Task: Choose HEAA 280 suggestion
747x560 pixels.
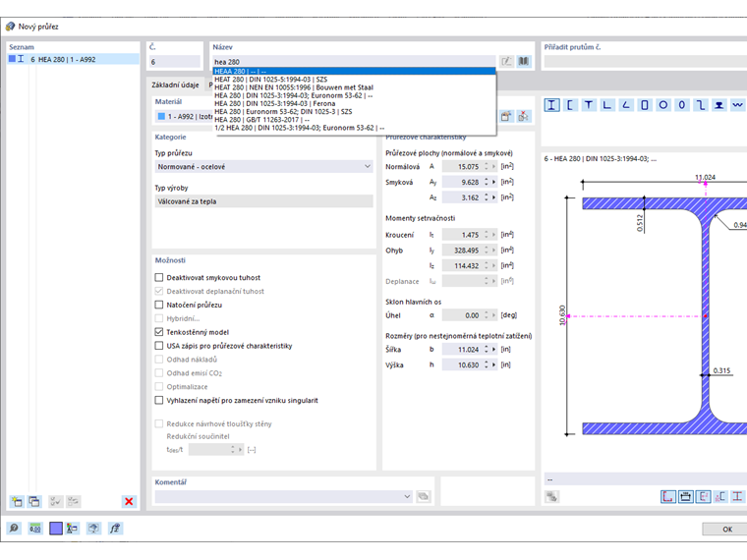Action: coord(355,72)
